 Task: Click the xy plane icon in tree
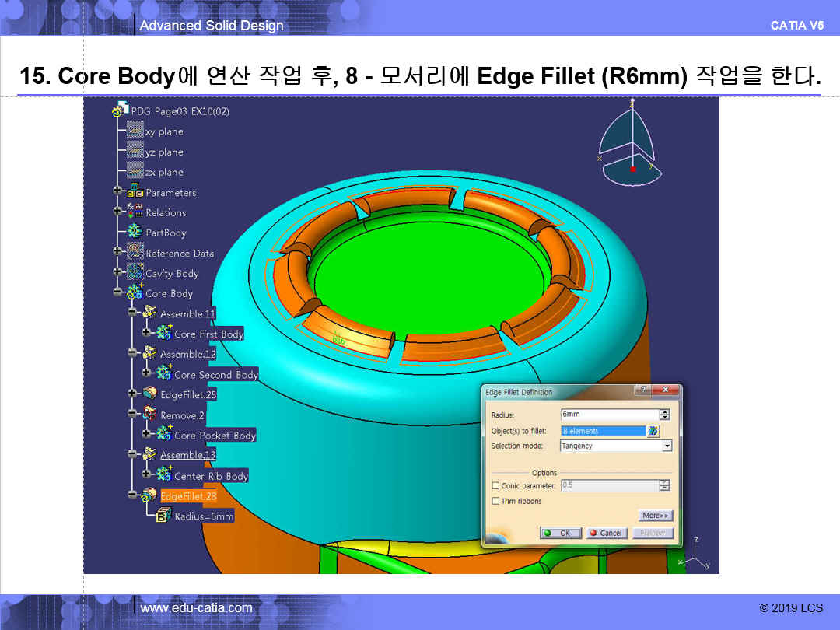point(135,131)
